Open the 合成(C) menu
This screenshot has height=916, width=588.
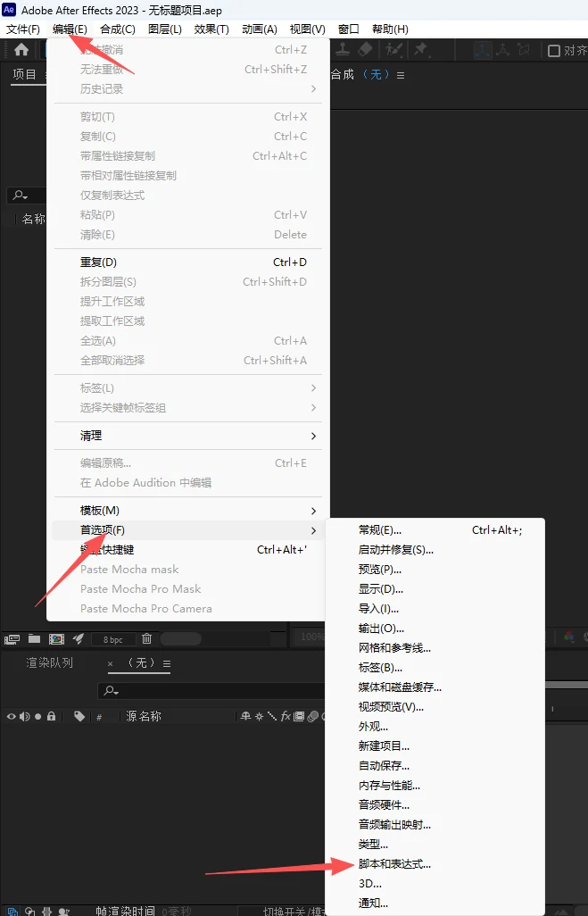click(118, 29)
